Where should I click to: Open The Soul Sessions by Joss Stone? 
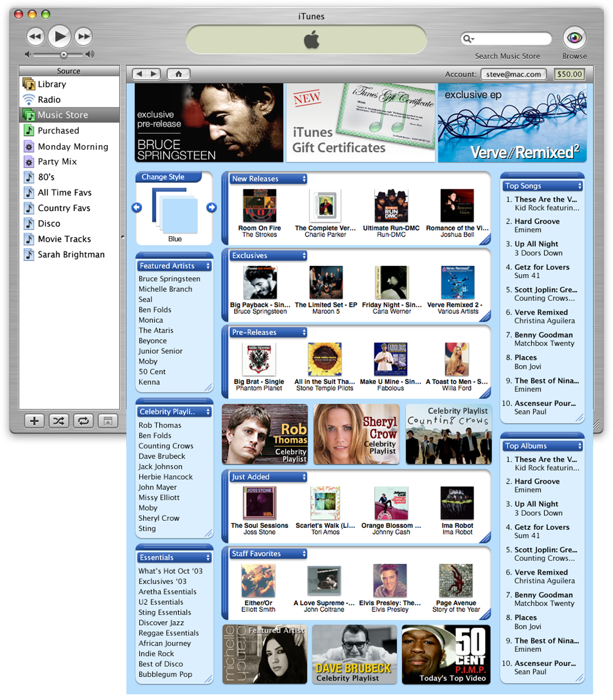[260, 503]
